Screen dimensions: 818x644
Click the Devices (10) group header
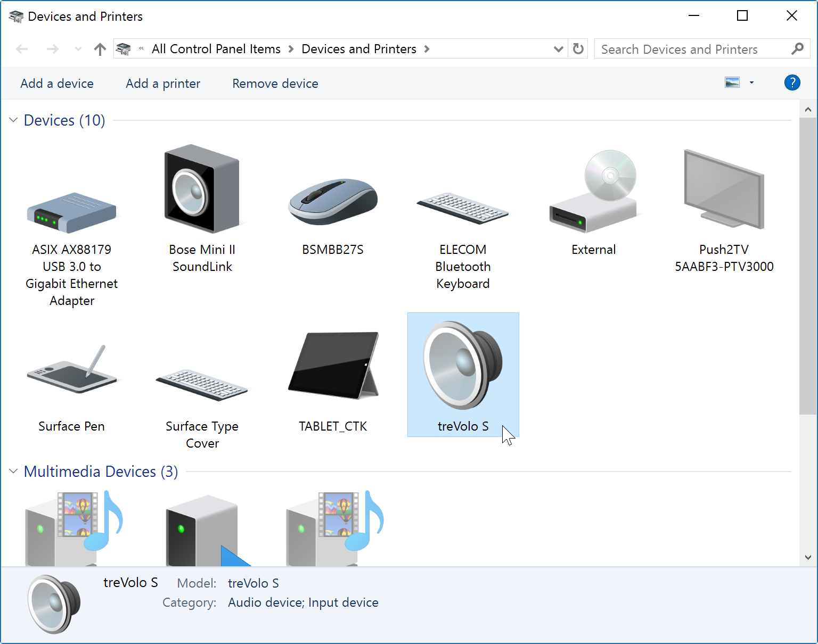click(x=64, y=120)
